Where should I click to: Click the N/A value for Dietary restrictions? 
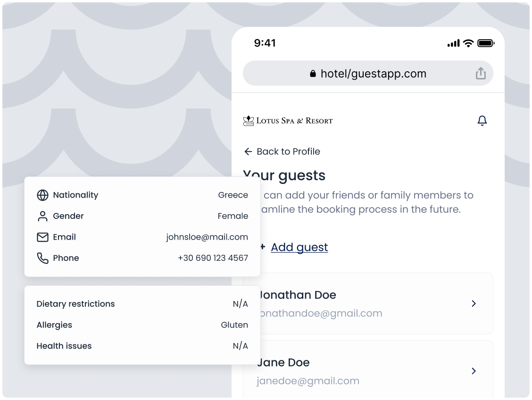240,304
